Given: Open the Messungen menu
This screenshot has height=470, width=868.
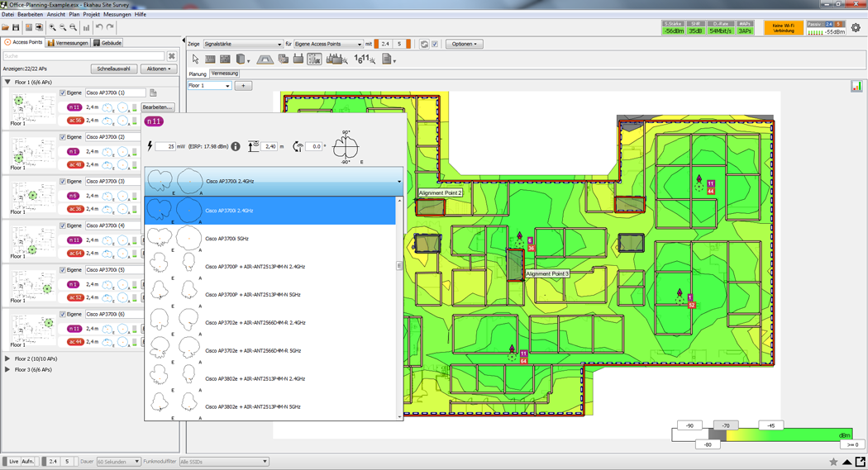Looking at the screenshot, I should click(117, 14).
